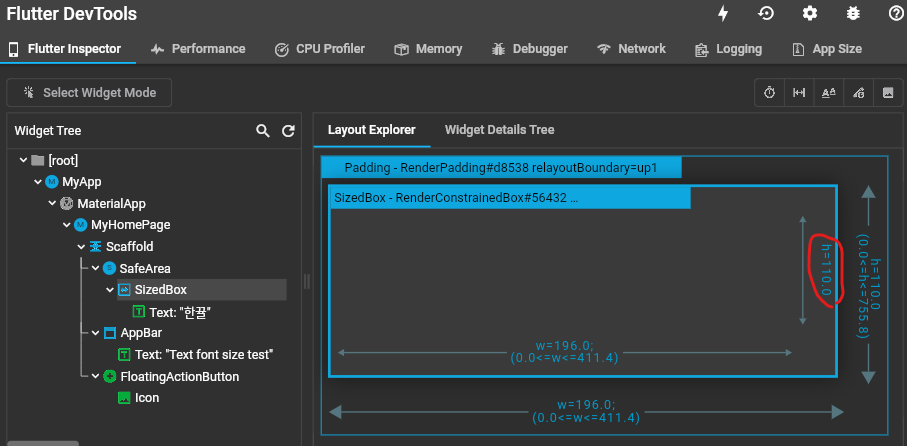Screen dimensions: 907x446
Task: Select Scaffold in widget tree
Action: (x=130, y=247)
